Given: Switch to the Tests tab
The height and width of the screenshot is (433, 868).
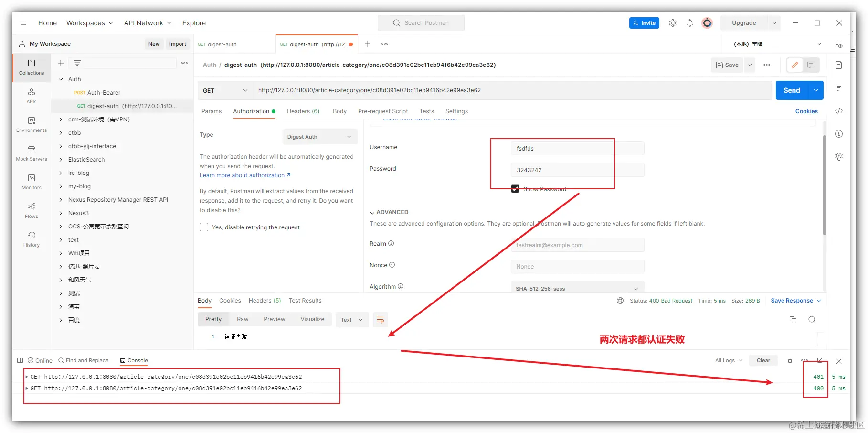Looking at the screenshot, I should click(427, 111).
